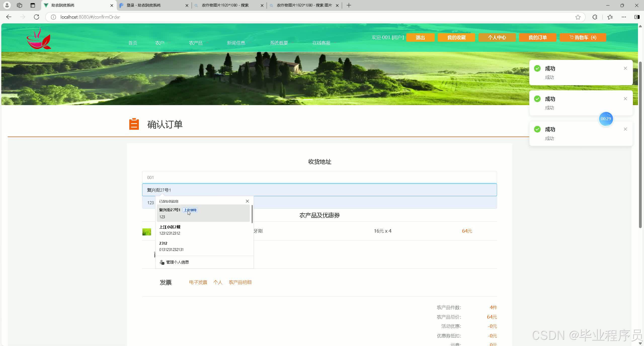
Task: Open 新闻信息 navigation item
Action: pos(236,43)
